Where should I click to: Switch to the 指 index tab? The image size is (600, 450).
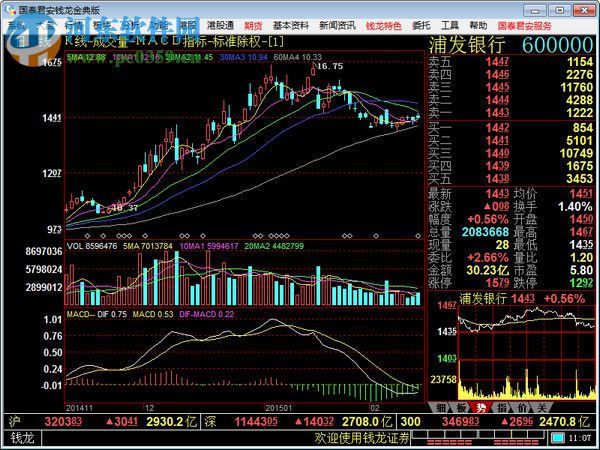501,408
